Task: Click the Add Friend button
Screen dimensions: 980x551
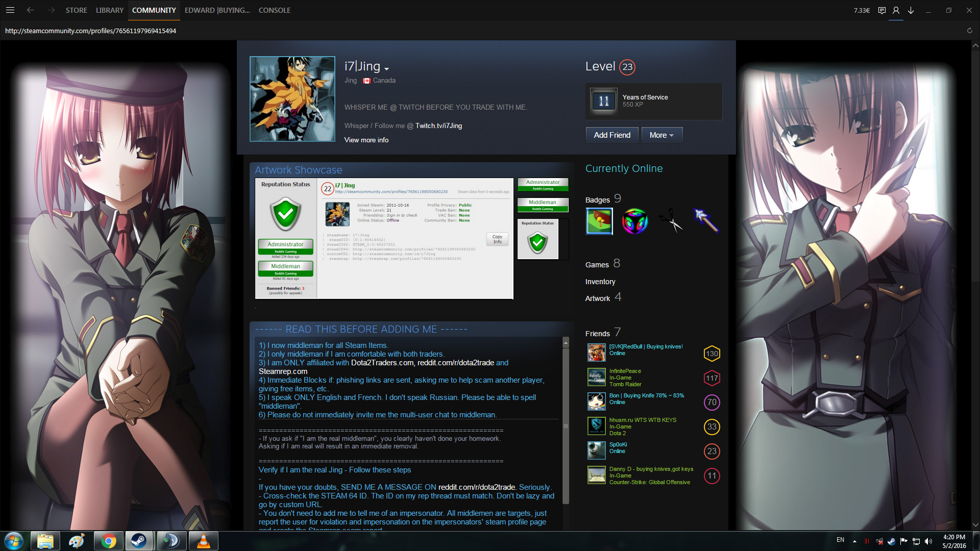Action: [x=612, y=135]
